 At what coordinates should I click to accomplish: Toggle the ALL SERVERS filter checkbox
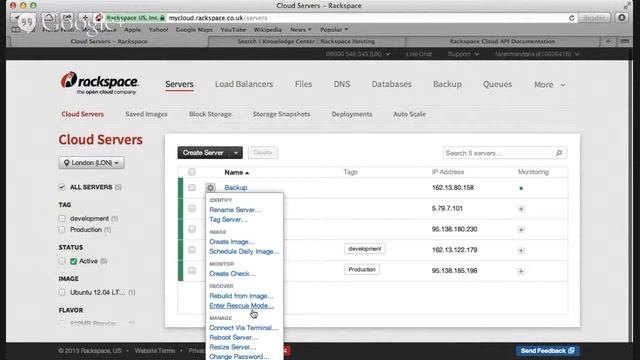62,187
